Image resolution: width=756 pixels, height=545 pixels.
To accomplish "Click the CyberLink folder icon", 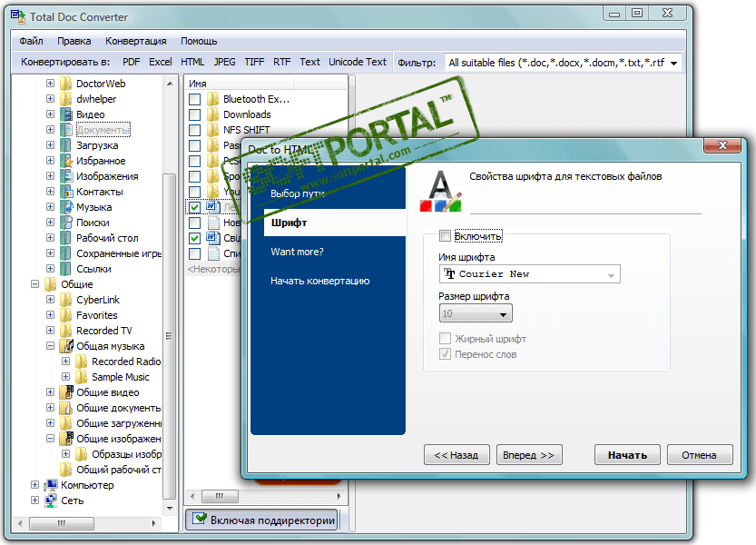I will pos(65,300).
